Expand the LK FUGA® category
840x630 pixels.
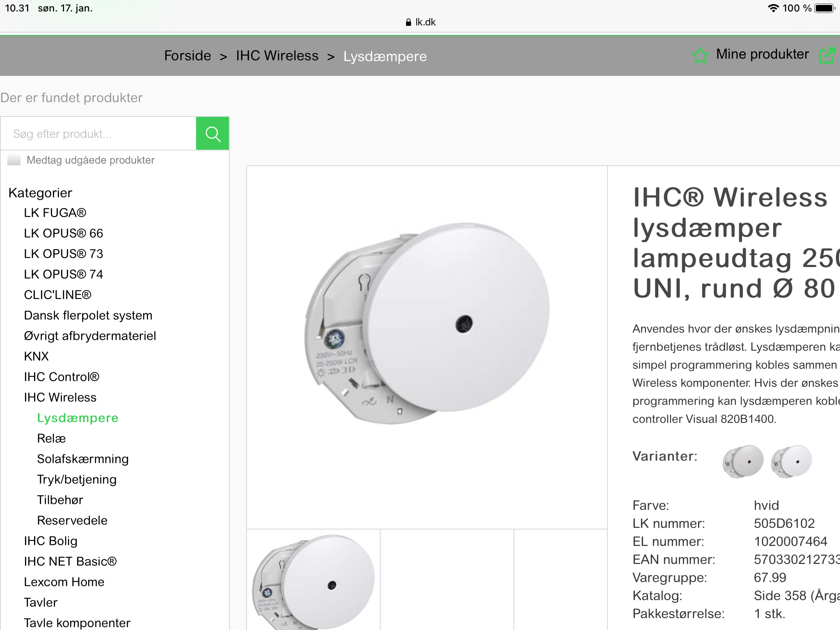pyautogui.click(x=55, y=213)
